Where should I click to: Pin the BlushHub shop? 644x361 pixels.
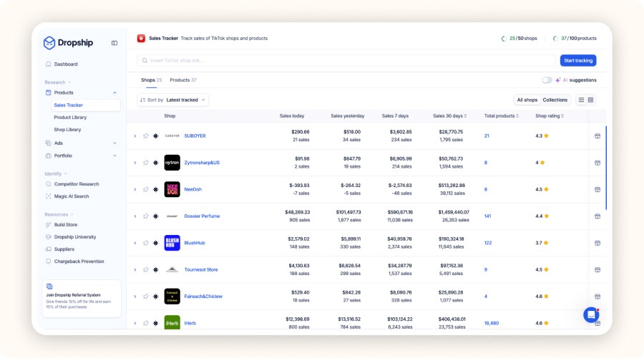tap(146, 243)
